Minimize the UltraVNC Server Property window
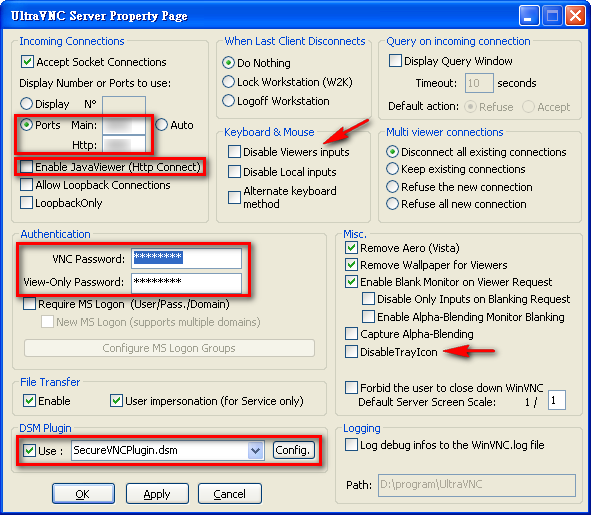Viewport: 591px width, 515px height. pyautogui.click(x=528, y=16)
